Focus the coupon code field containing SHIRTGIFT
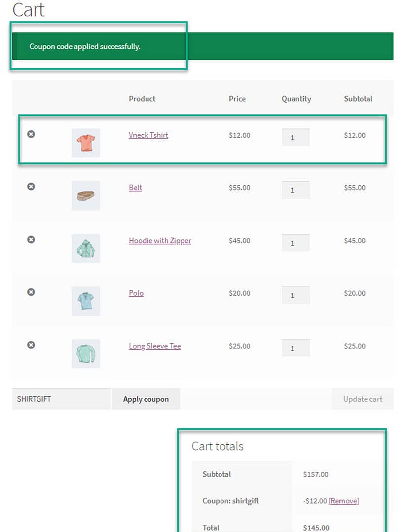Image resolution: width=405 pixels, height=532 pixels. coord(62,399)
